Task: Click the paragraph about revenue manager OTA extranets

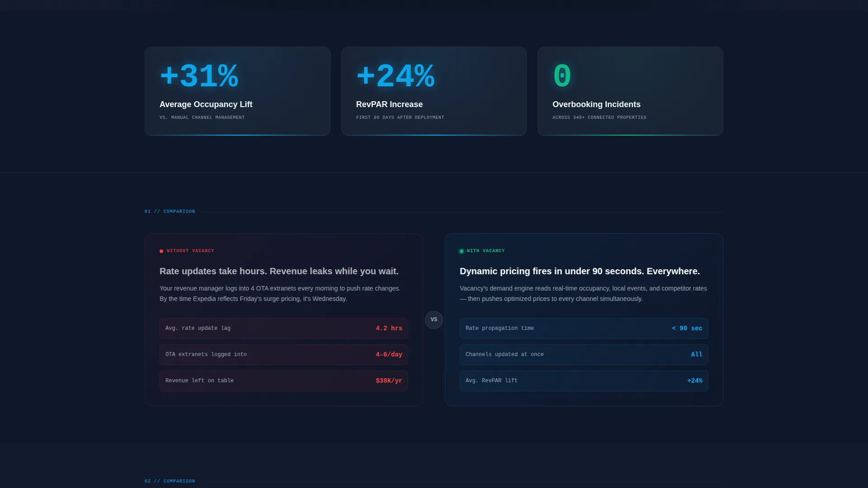Action: [x=280, y=294]
